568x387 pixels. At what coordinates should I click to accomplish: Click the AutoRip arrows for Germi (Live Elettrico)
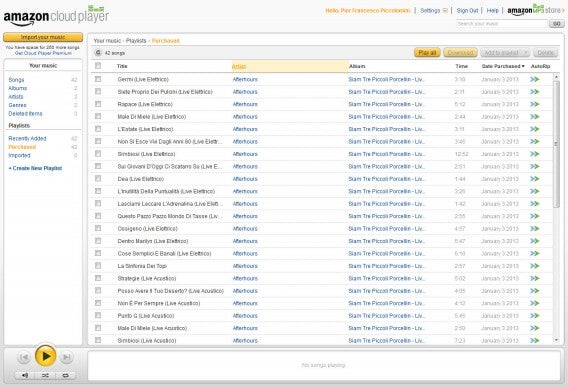(535, 79)
